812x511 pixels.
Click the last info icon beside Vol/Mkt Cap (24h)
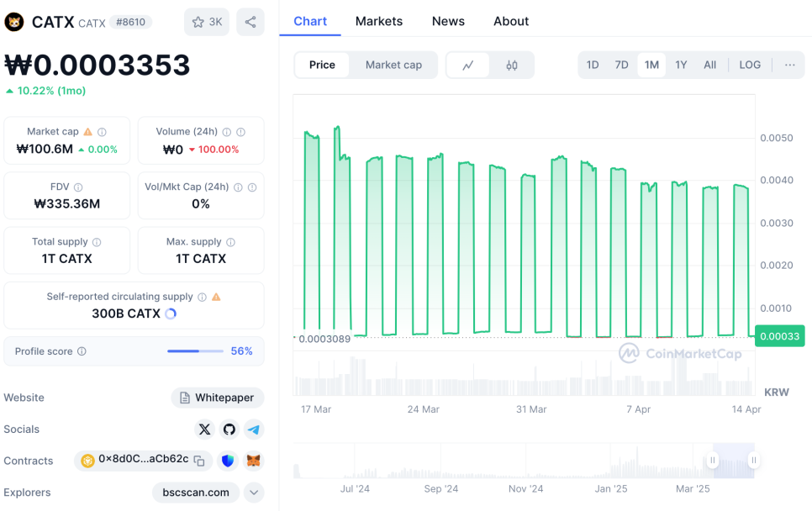pos(252,187)
